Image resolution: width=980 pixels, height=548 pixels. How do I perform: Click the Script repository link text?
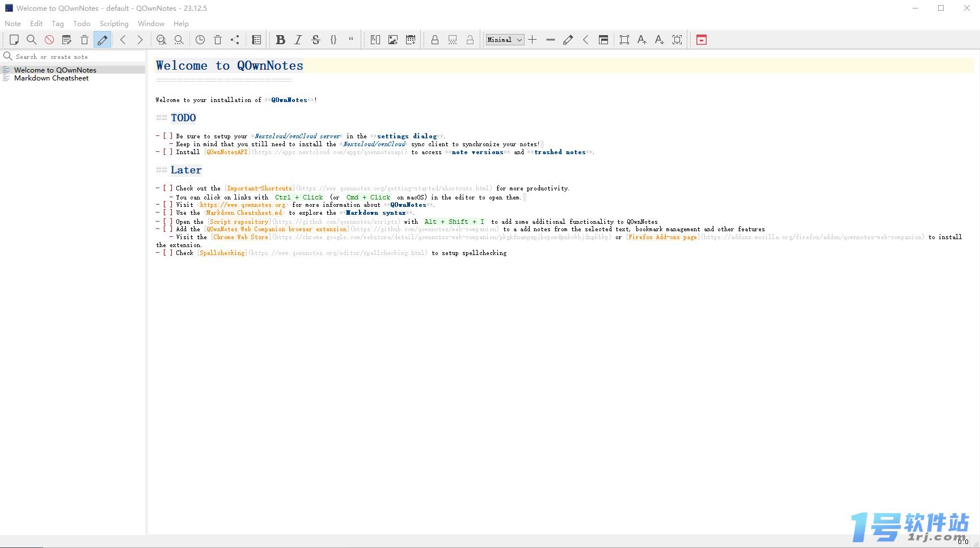(240, 222)
